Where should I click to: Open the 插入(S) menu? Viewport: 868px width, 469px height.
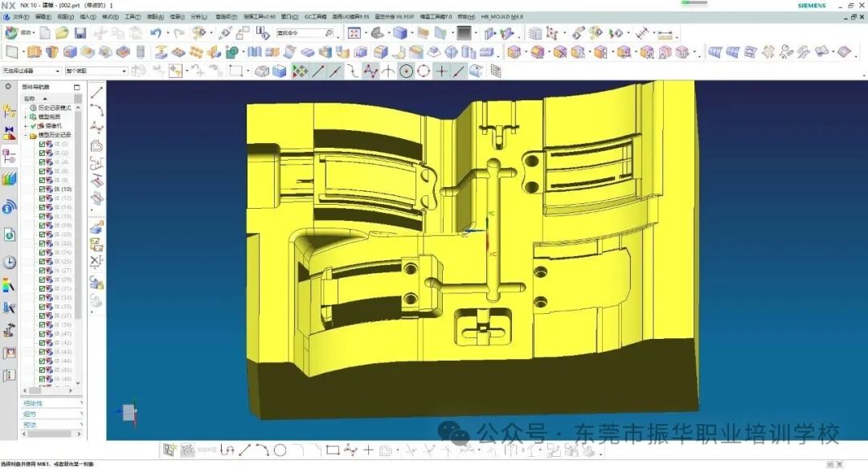point(88,17)
